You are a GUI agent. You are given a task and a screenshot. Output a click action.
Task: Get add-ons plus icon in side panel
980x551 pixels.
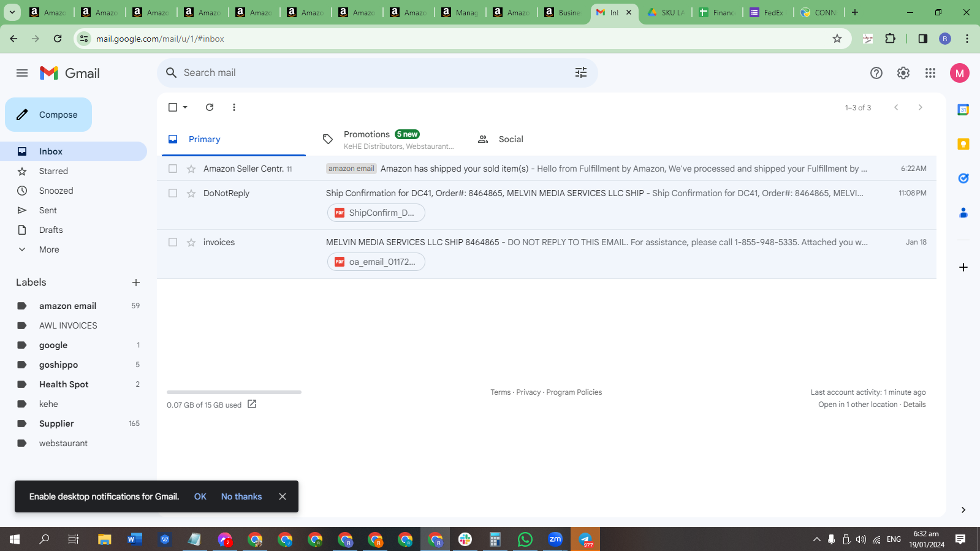(963, 267)
